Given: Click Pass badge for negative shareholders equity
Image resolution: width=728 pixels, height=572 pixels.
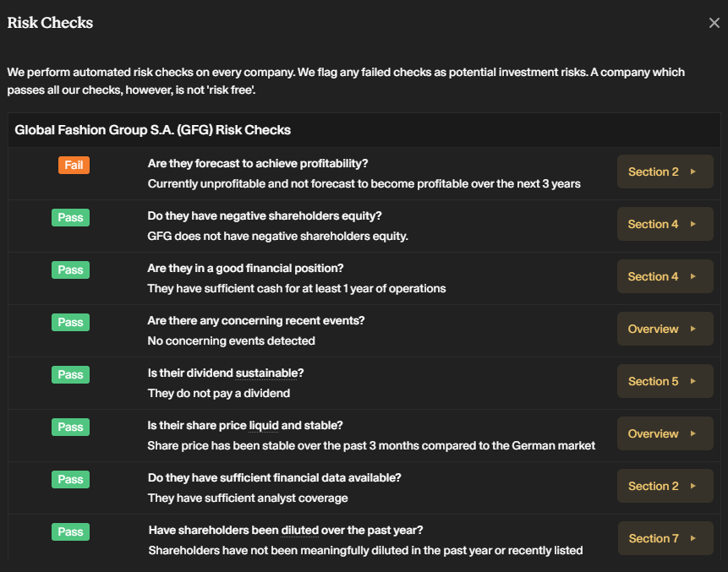Looking at the screenshot, I should [x=70, y=218].
